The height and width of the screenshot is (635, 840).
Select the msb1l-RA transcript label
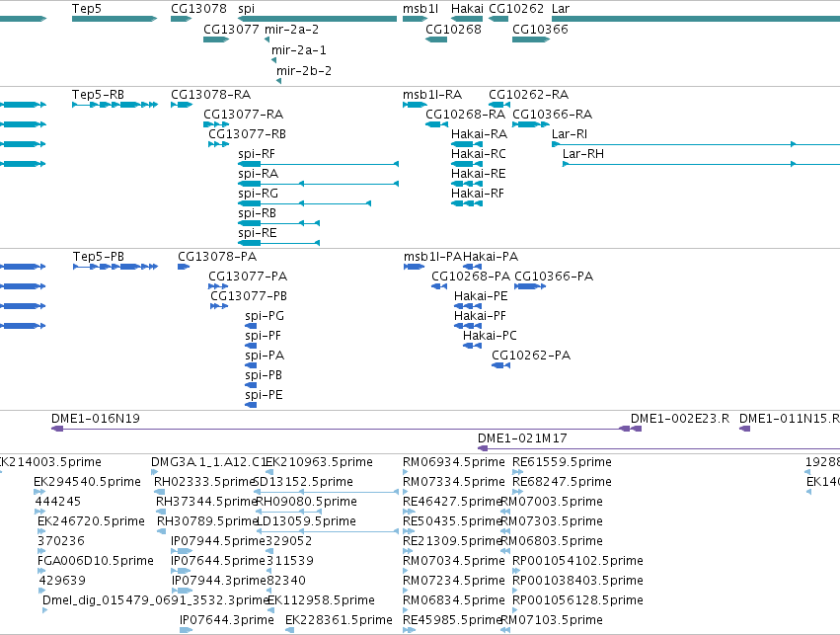[x=432, y=95]
